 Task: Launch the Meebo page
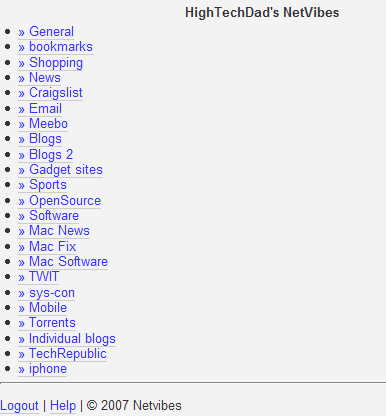pos(43,124)
